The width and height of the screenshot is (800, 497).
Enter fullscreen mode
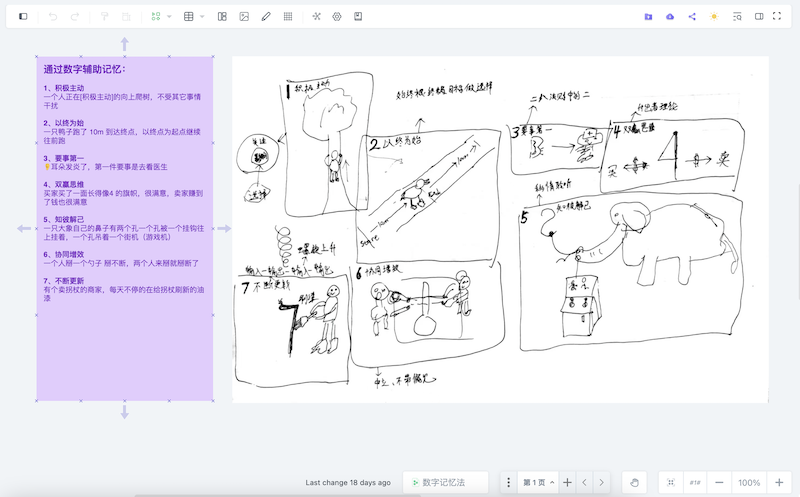click(x=777, y=16)
